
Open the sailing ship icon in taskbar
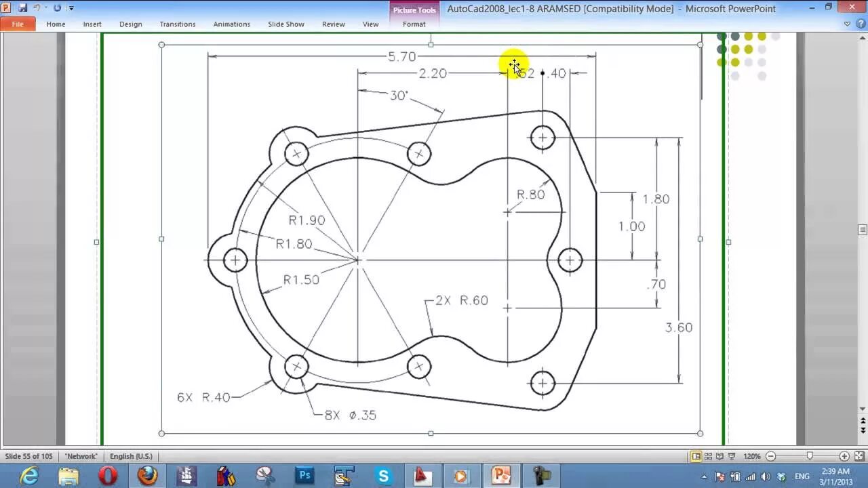click(x=186, y=476)
